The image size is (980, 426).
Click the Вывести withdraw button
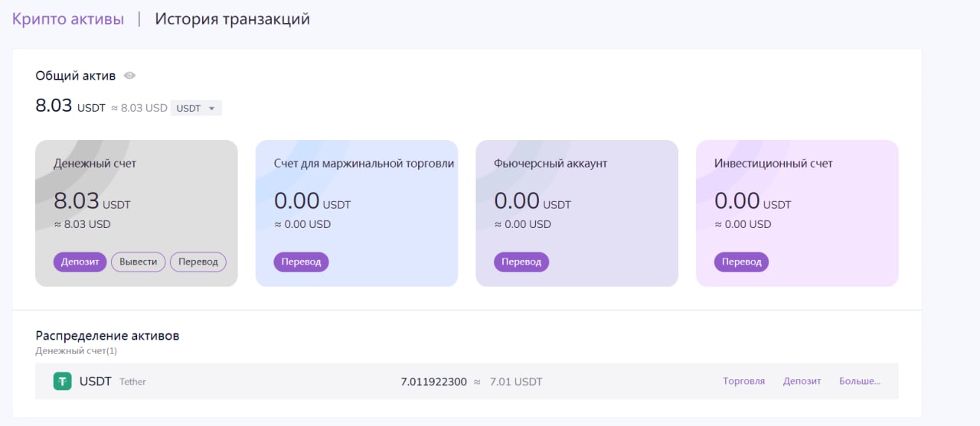point(138,262)
